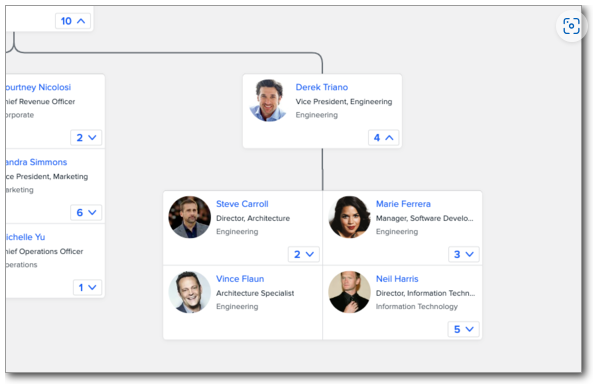The width and height of the screenshot is (594, 388).
Task: Expand the Chief Operations Officer's 1 report
Action: tap(88, 288)
